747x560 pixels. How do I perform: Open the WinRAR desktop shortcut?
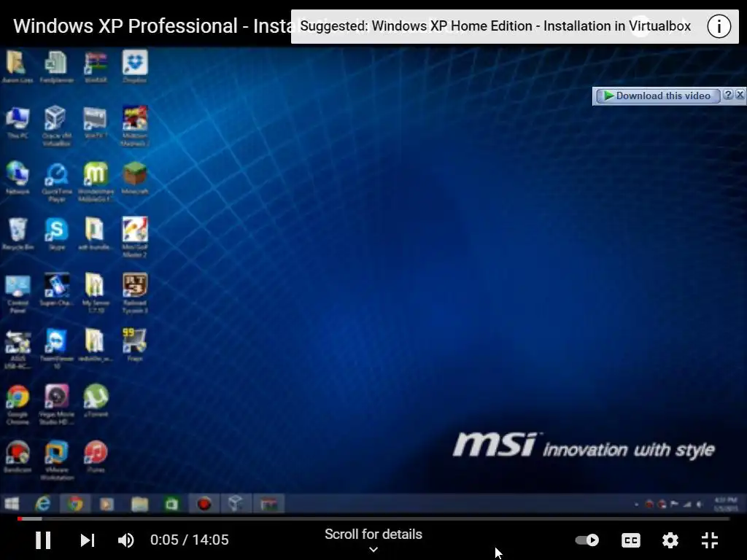click(96, 66)
